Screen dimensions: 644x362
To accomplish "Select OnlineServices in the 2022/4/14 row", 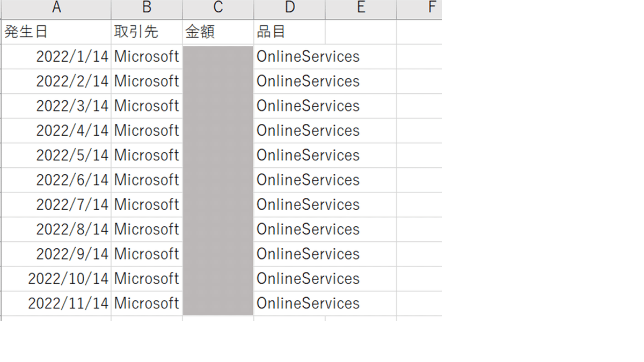I will pyautogui.click(x=308, y=131).
